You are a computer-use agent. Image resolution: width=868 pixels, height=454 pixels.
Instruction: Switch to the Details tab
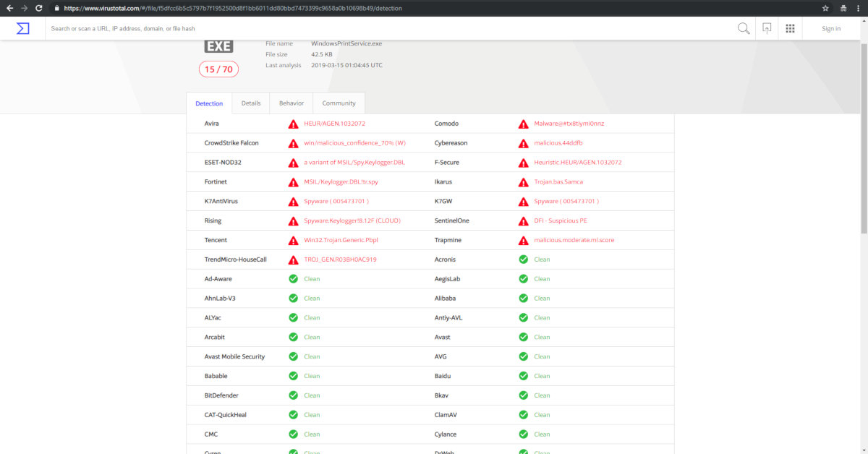pyautogui.click(x=251, y=103)
